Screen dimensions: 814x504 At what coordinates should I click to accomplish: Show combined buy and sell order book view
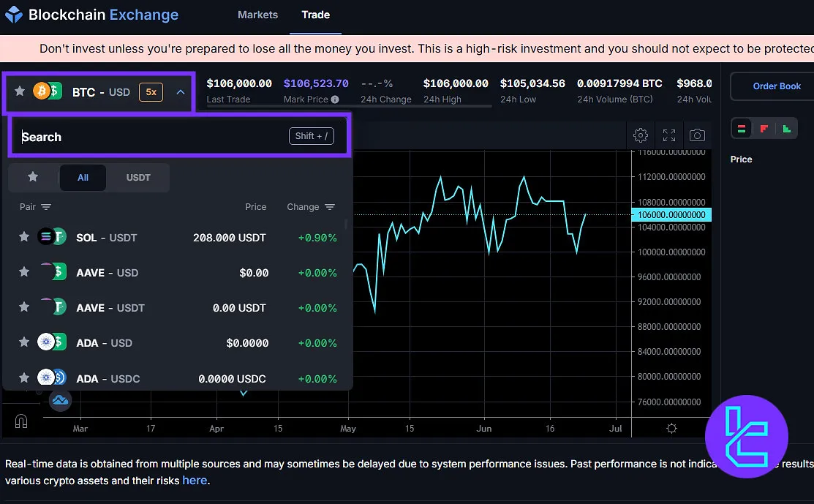pos(742,129)
